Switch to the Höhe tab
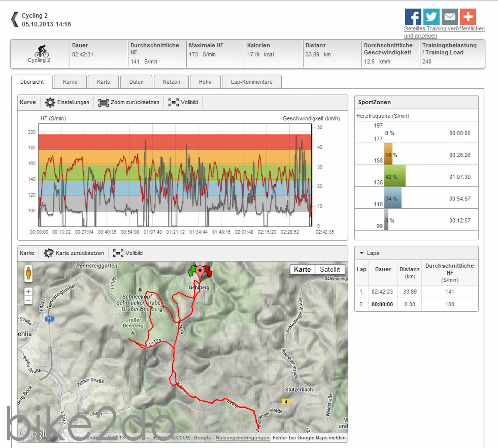Image resolution: width=498 pixels, height=448 pixels. click(x=205, y=82)
